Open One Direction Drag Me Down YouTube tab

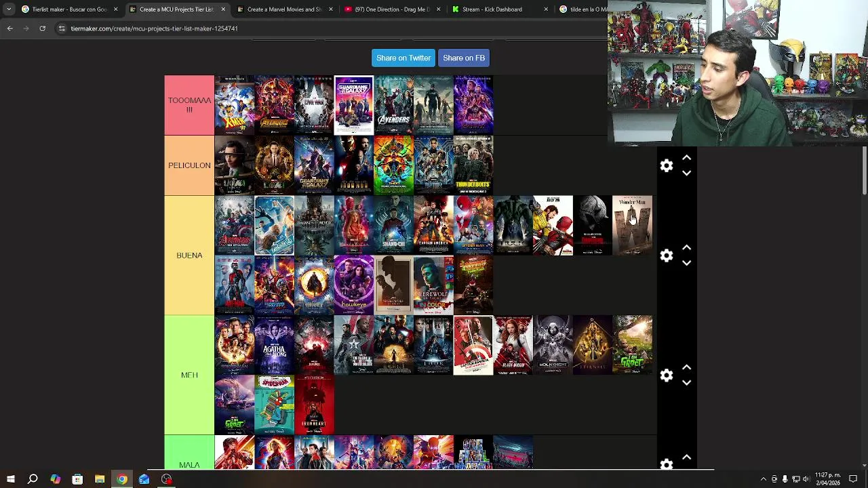392,9
